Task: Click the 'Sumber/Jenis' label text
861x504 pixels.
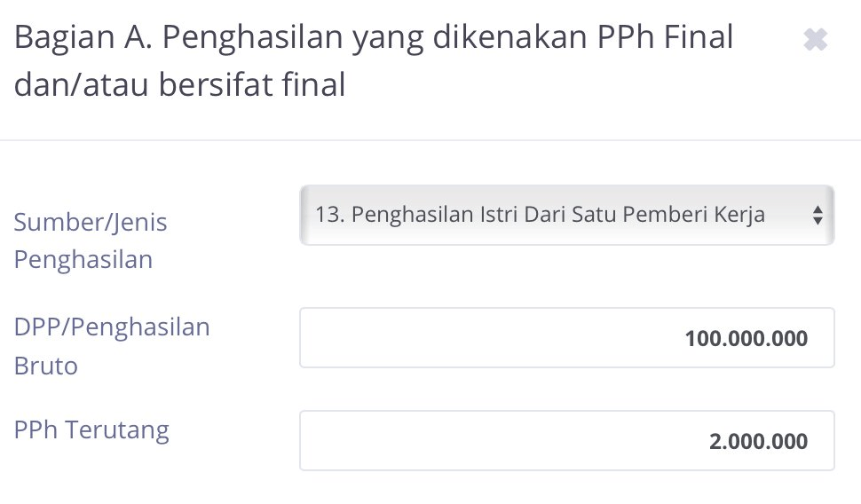Action: [91, 222]
